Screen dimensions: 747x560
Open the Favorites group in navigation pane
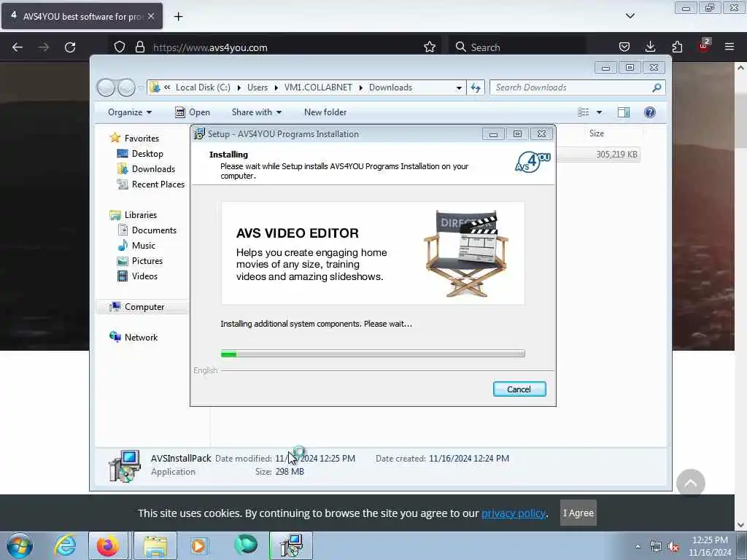pos(142,138)
